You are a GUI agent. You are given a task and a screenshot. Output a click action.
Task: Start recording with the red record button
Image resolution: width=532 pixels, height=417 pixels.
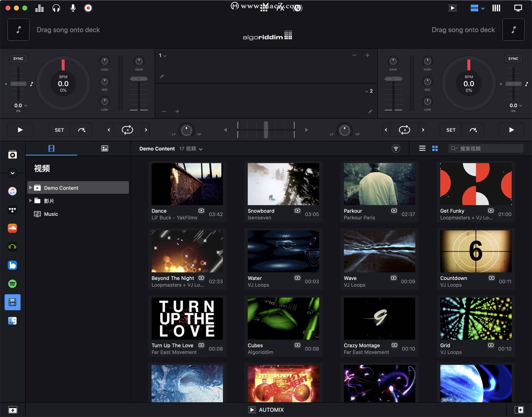[88, 8]
